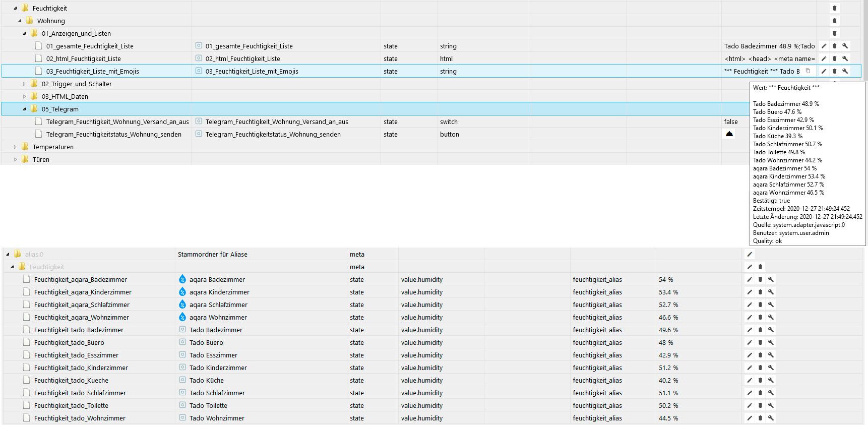Edit the Feuchtigkeit_aqara_Badezimmer alias
The image size is (868, 425).
coord(750,279)
